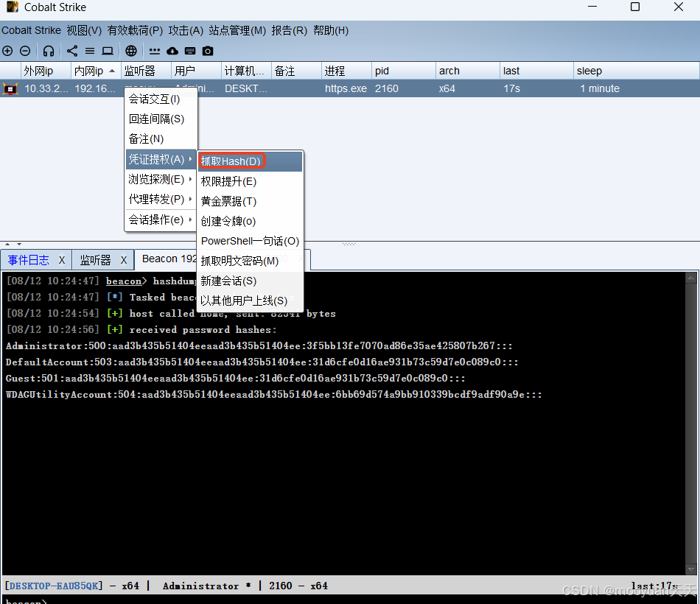Expand the 会话操作(e) submenu
This screenshot has width=700, height=604.
tap(161, 220)
